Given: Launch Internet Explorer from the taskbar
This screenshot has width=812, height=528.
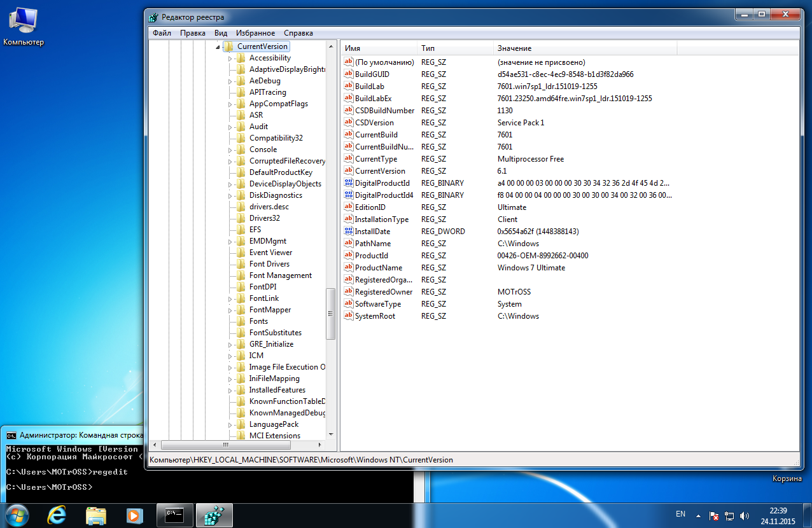Looking at the screenshot, I should pos(57,515).
